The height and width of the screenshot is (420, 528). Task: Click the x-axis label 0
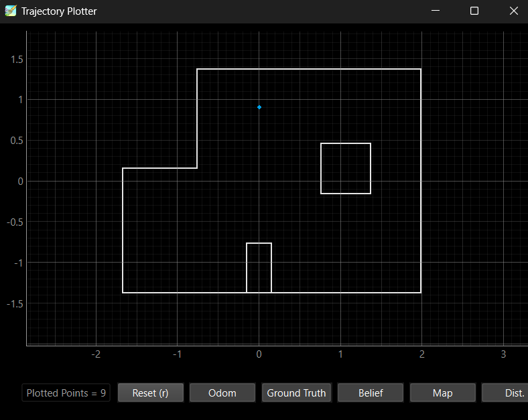(259, 354)
